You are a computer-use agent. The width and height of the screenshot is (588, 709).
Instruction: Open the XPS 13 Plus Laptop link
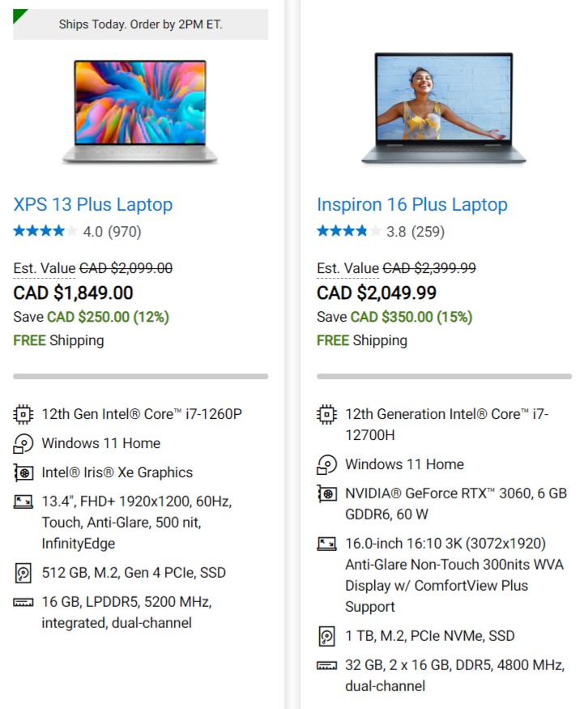click(93, 204)
